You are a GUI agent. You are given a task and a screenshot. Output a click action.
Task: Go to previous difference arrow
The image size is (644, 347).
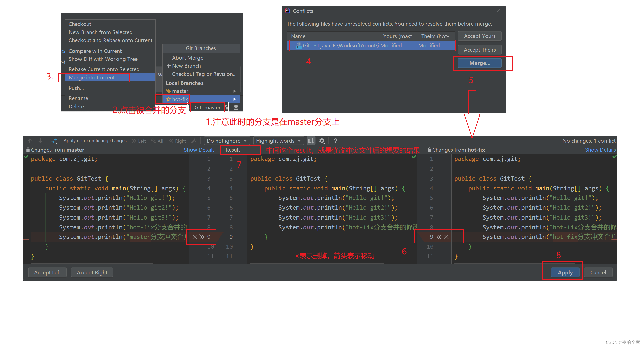pyautogui.click(x=30, y=141)
